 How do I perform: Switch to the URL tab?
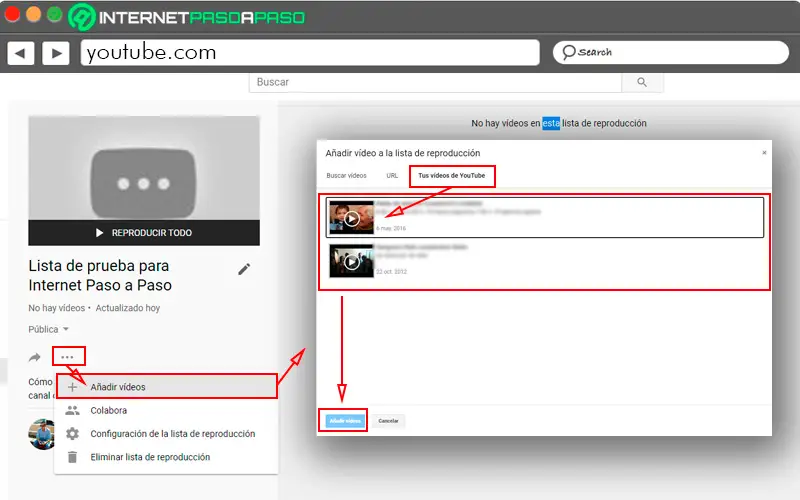(392, 176)
